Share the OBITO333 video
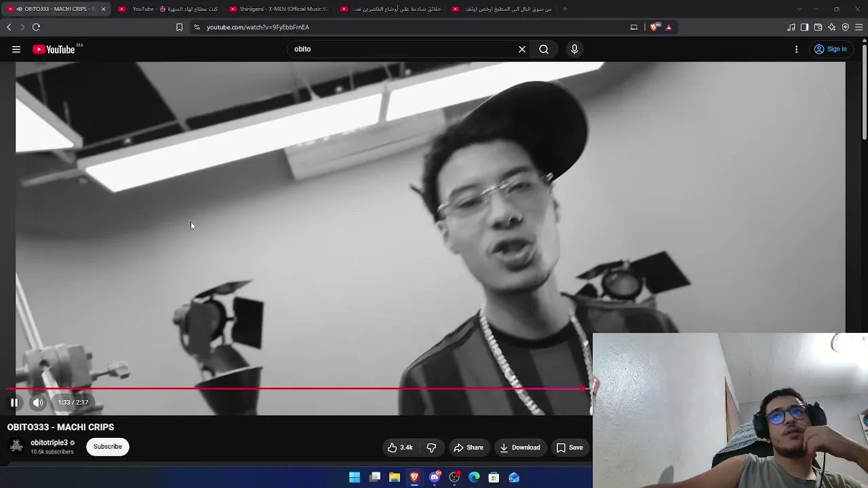 tap(469, 447)
